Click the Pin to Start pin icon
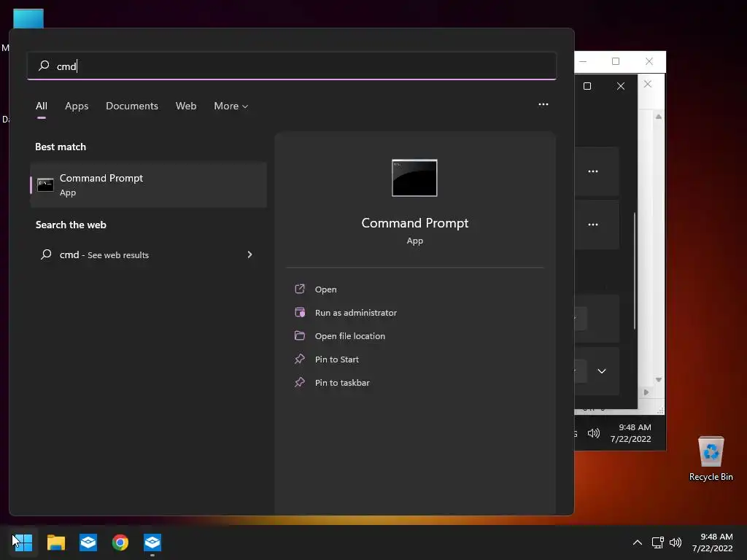This screenshot has width=747, height=560. point(300,359)
